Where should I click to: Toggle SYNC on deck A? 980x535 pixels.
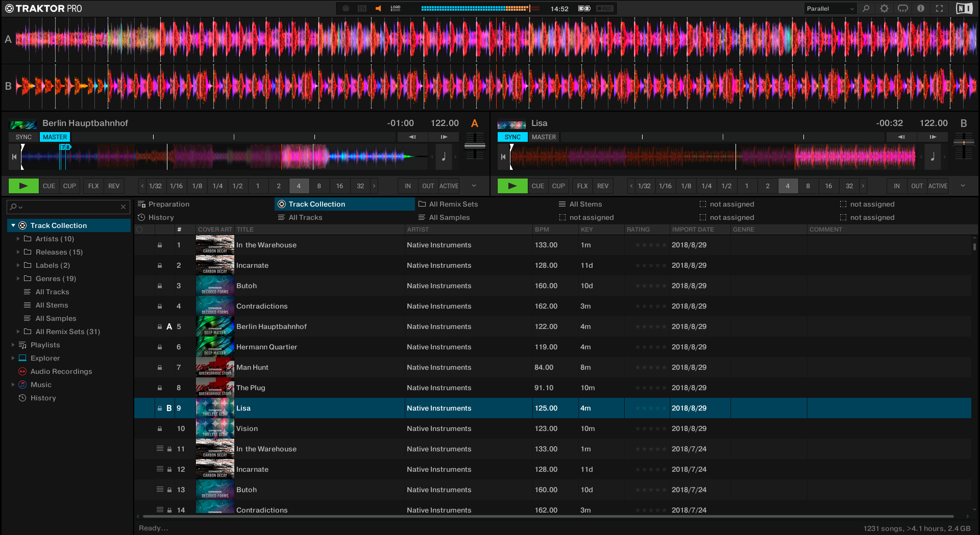point(23,137)
